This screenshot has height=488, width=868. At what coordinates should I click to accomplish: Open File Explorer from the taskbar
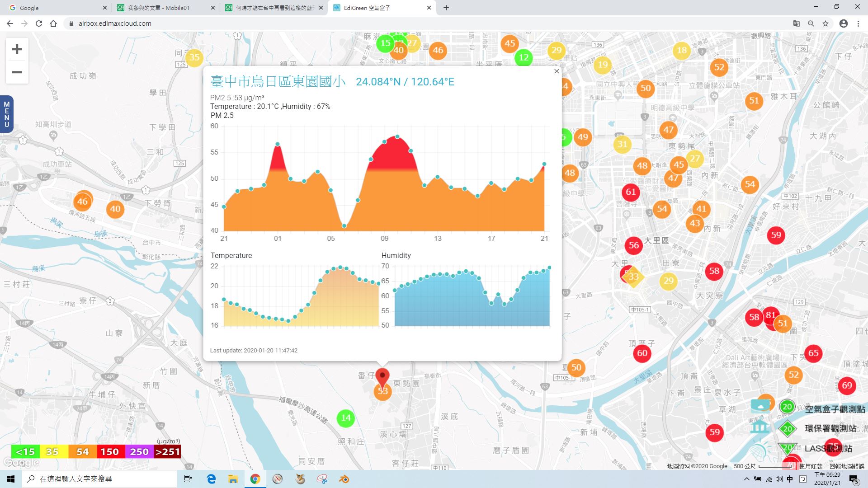(233, 479)
